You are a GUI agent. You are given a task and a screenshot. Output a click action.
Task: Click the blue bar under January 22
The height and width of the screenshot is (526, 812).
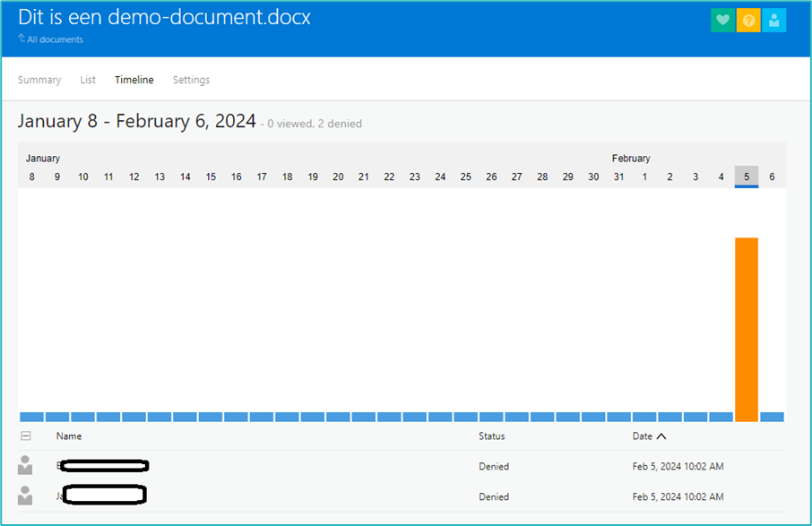(x=389, y=417)
